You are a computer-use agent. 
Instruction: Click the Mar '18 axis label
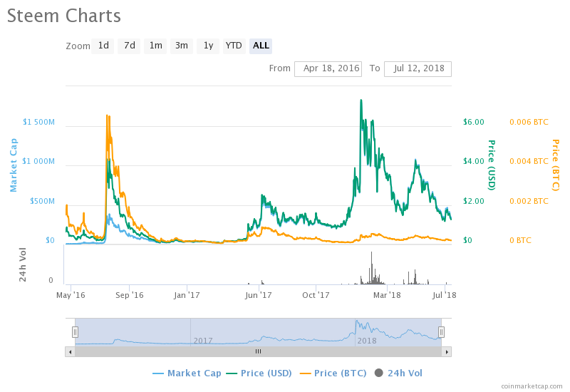click(387, 295)
